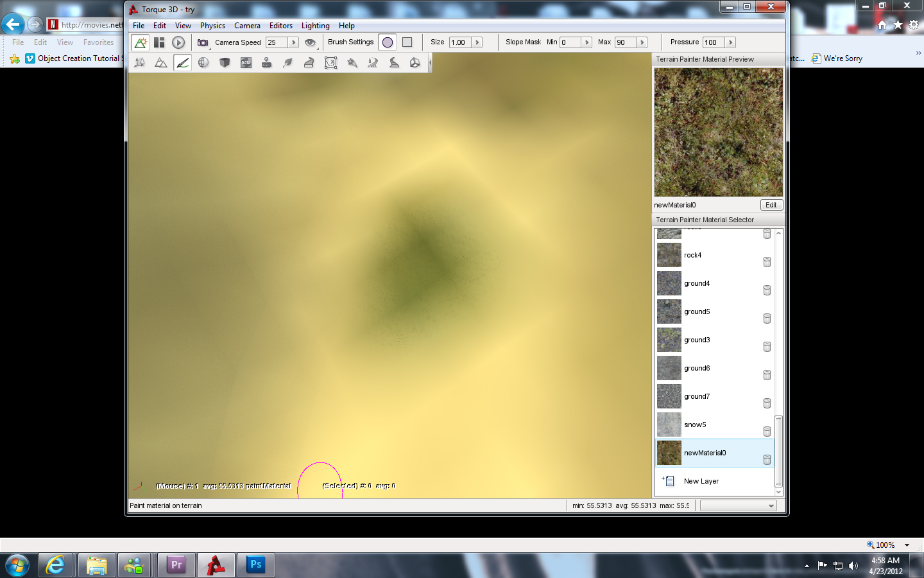Open the Material Editor globe icon

pos(203,62)
